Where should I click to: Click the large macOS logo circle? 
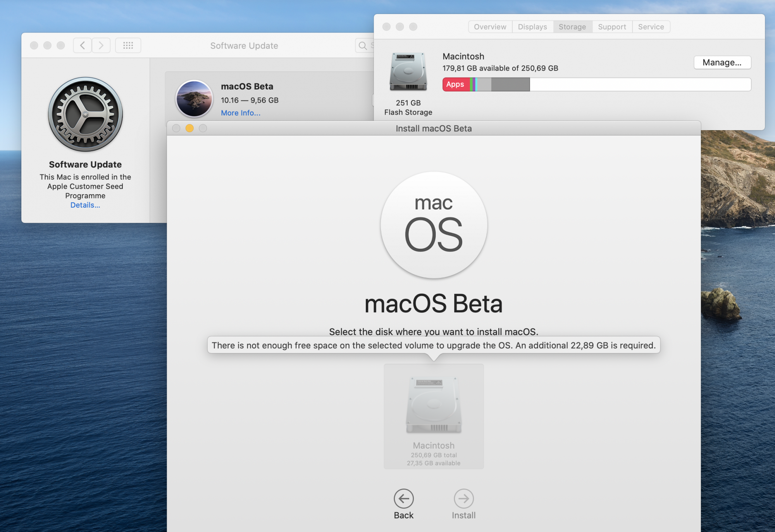click(x=433, y=225)
